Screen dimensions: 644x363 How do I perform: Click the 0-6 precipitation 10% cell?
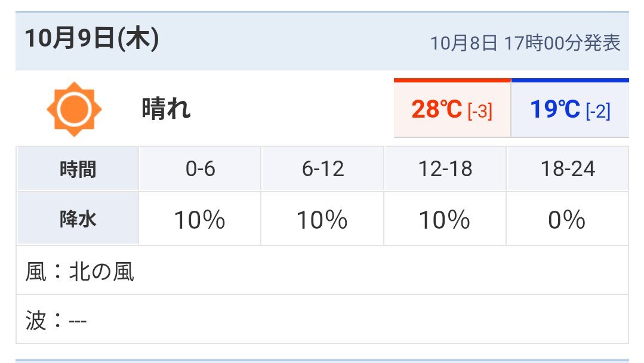[200, 221]
